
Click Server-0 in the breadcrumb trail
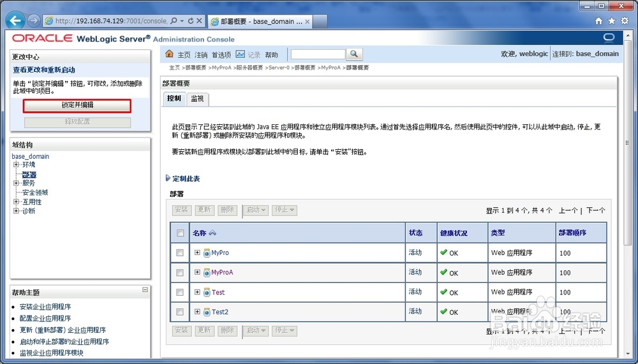[x=279, y=68]
